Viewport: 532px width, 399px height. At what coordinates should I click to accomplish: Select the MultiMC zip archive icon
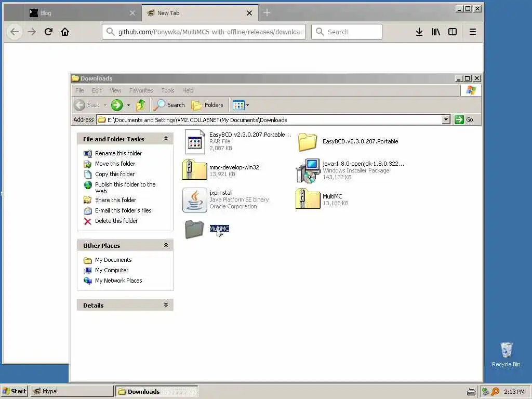point(308,198)
